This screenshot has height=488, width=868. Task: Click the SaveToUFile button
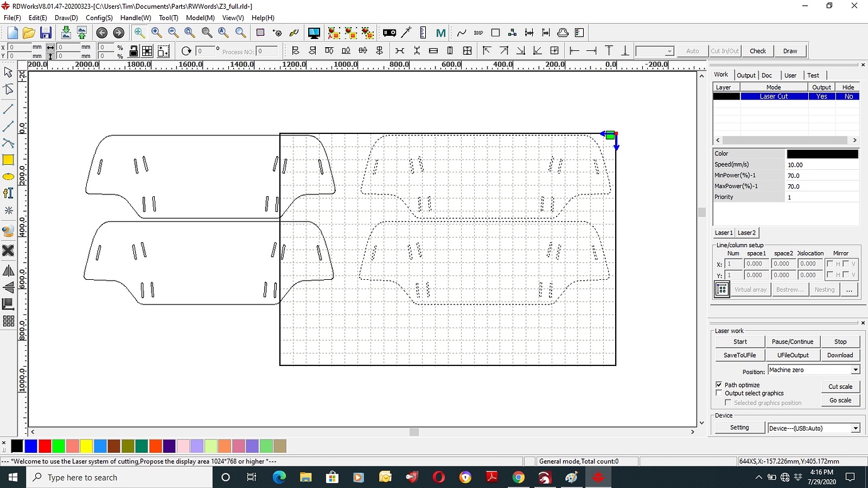click(x=740, y=355)
